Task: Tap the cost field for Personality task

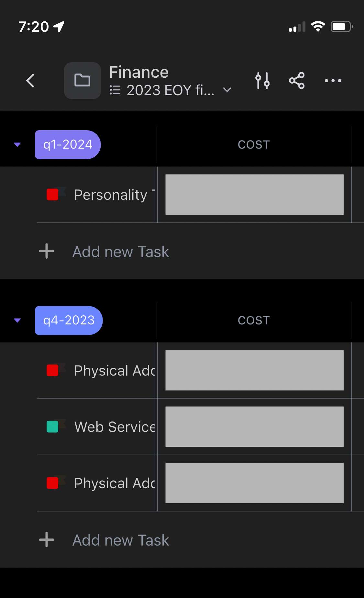Action: click(254, 195)
